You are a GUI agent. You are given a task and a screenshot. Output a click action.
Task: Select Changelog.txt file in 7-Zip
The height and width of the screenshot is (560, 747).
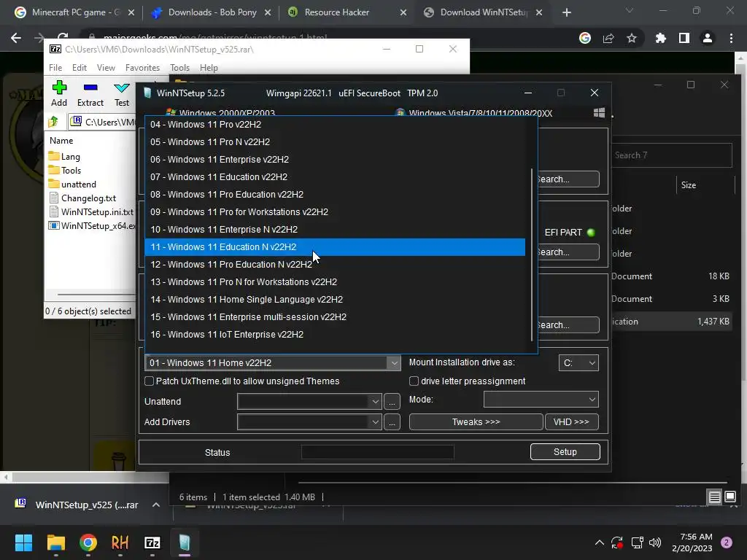click(x=82, y=198)
